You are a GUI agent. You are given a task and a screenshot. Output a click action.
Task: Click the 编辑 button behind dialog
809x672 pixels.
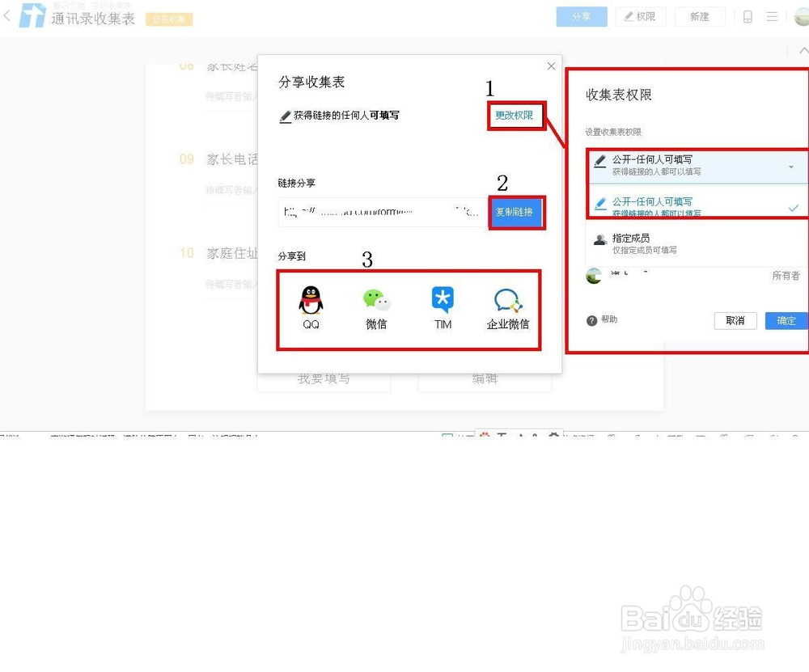(485, 379)
